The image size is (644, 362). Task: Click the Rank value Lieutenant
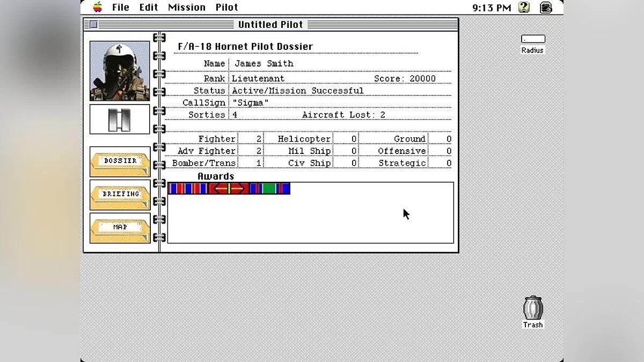258,78
